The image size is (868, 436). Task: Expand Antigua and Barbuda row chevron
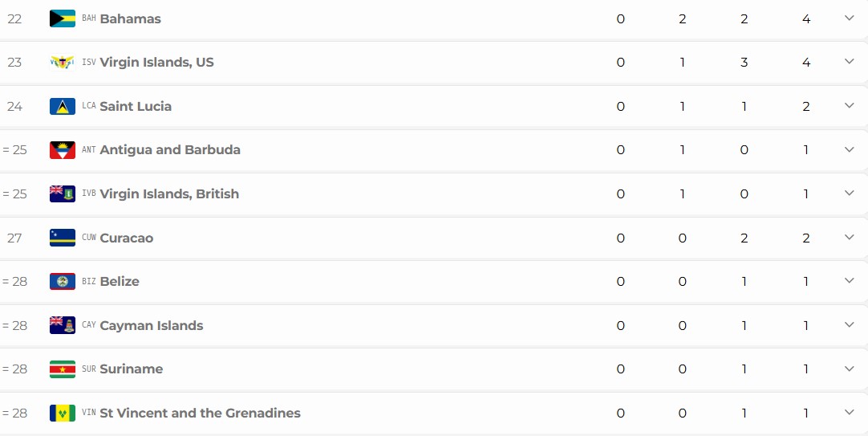coord(850,149)
